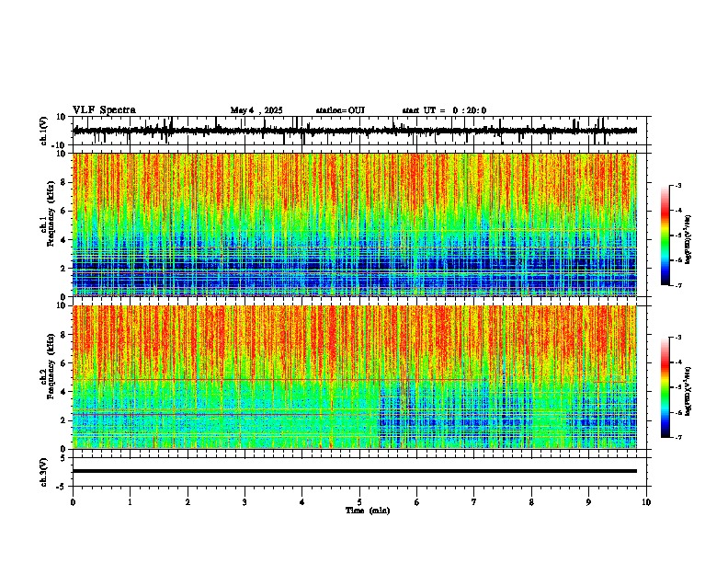Click the ch.1 spectrogram color scale bar

click(665, 236)
